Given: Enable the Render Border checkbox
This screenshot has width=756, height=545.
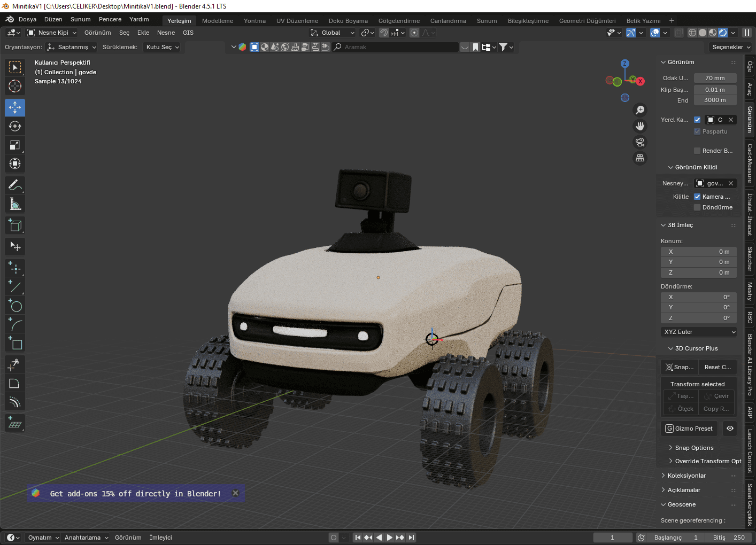Looking at the screenshot, I should click(x=697, y=151).
